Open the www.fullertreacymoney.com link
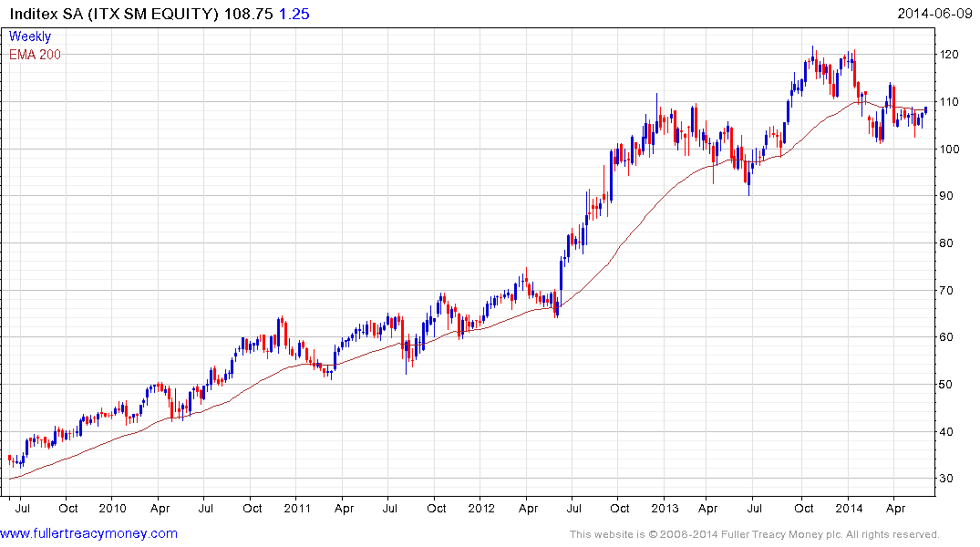The width and height of the screenshot is (980, 547). coord(88,533)
